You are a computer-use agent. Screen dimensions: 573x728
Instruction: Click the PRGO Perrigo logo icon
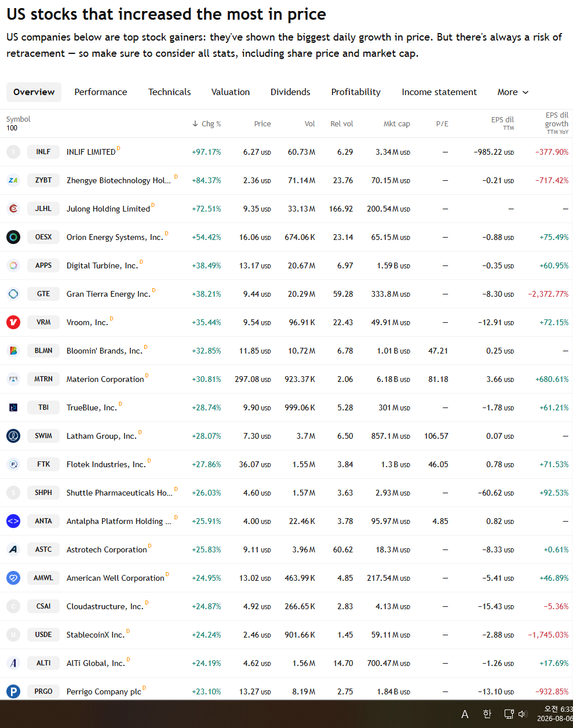[x=13, y=691]
